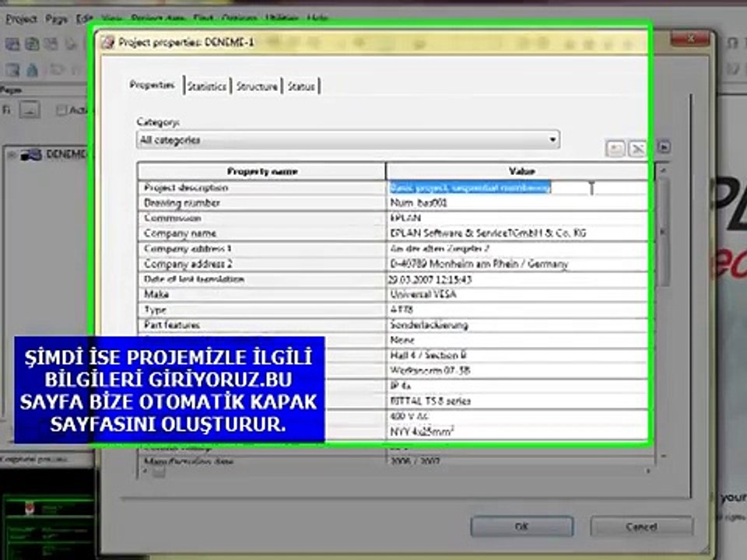
Task: Open the Project menu in main window
Action: 21,19
